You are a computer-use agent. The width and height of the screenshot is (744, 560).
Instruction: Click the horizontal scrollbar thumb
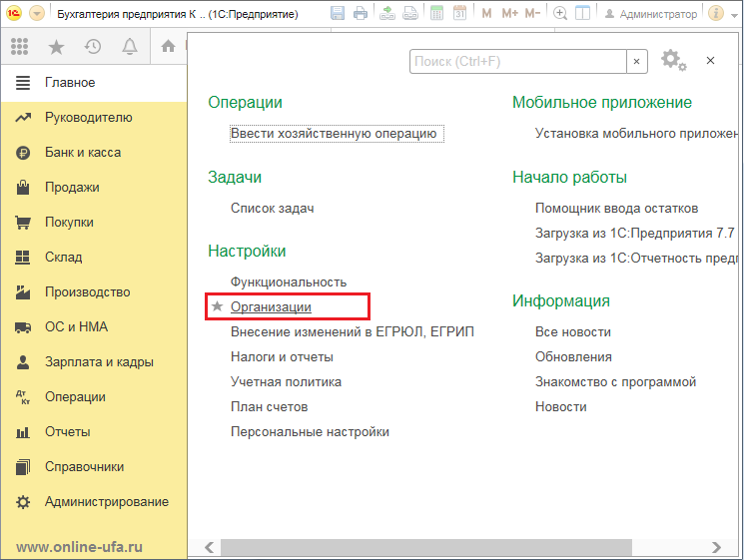click(x=426, y=548)
